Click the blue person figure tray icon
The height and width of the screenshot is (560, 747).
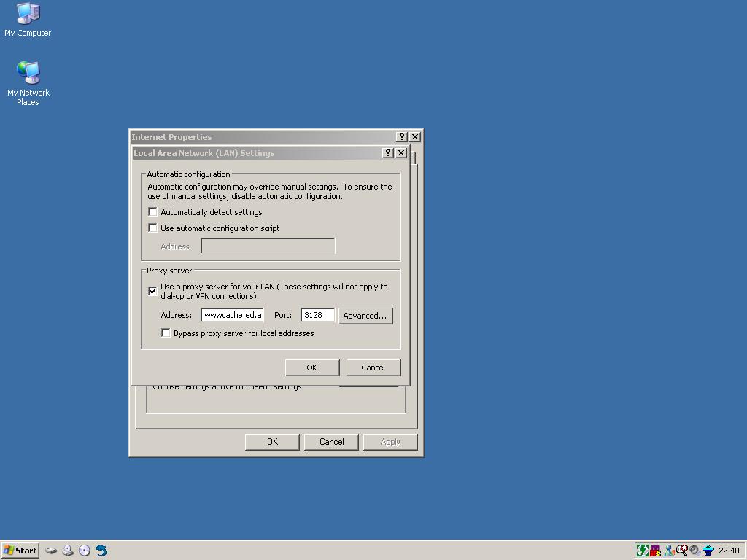coord(669,551)
